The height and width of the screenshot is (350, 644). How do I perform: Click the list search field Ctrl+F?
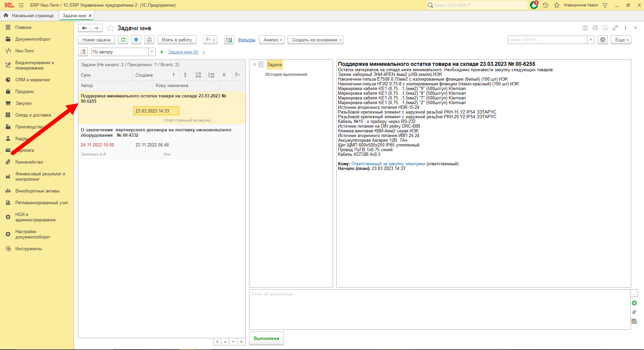pyautogui.click(x=547, y=40)
